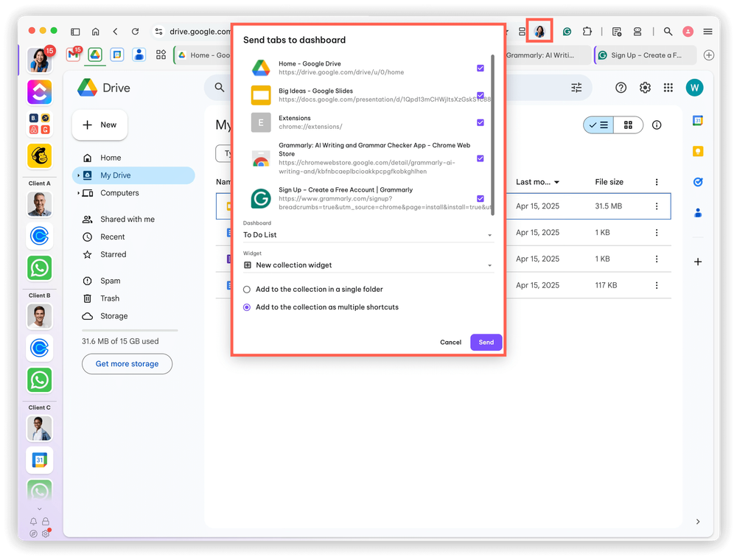737x560 pixels.
Task: Open the Mailchimp app in sidebar
Action: (x=40, y=155)
